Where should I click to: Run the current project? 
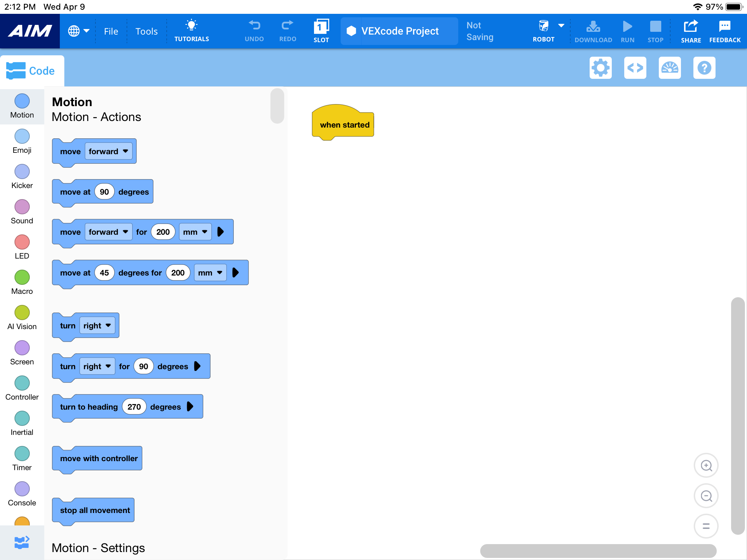(x=627, y=30)
